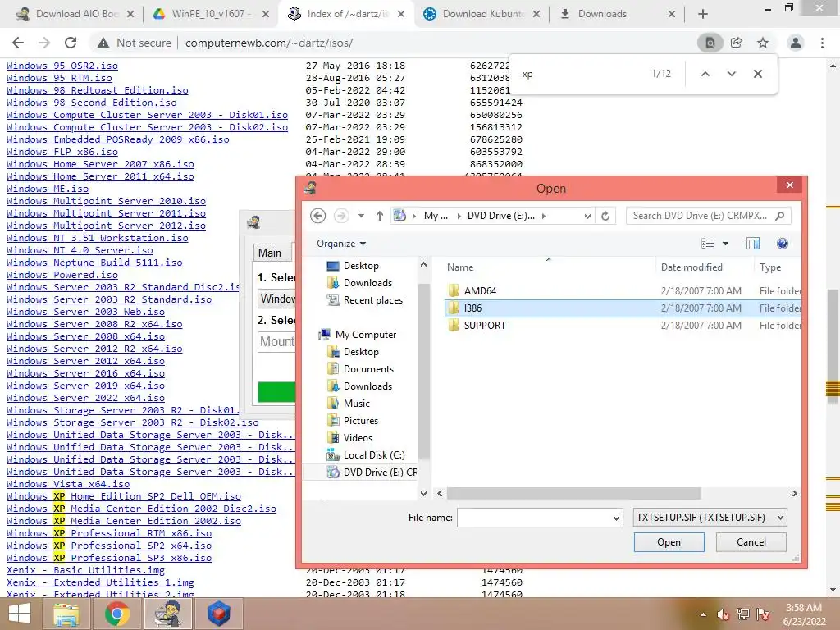Click the Chrome profile avatar icon
The image size is (840, 630).
tap(796, 43)
